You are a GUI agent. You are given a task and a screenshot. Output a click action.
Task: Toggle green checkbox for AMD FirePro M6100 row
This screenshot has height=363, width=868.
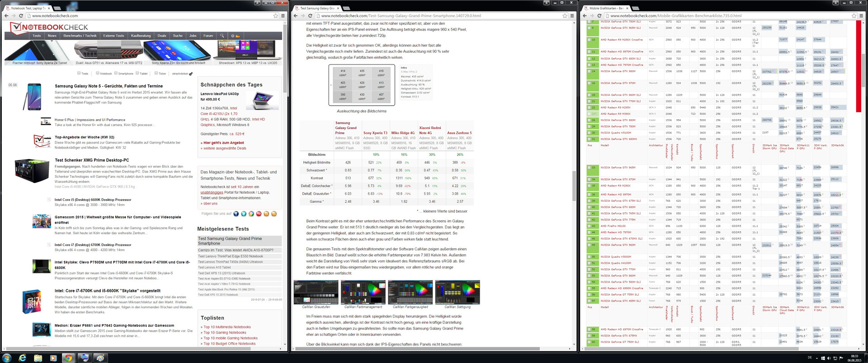589,226
